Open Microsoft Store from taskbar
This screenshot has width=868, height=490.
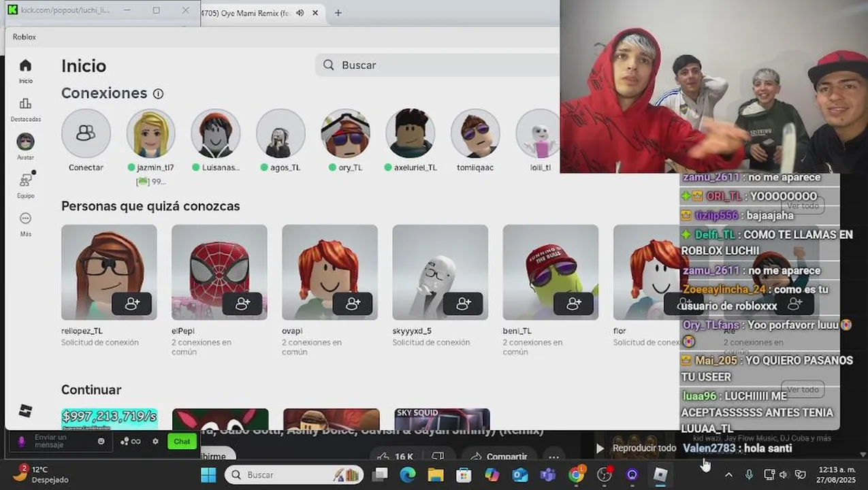464,474
